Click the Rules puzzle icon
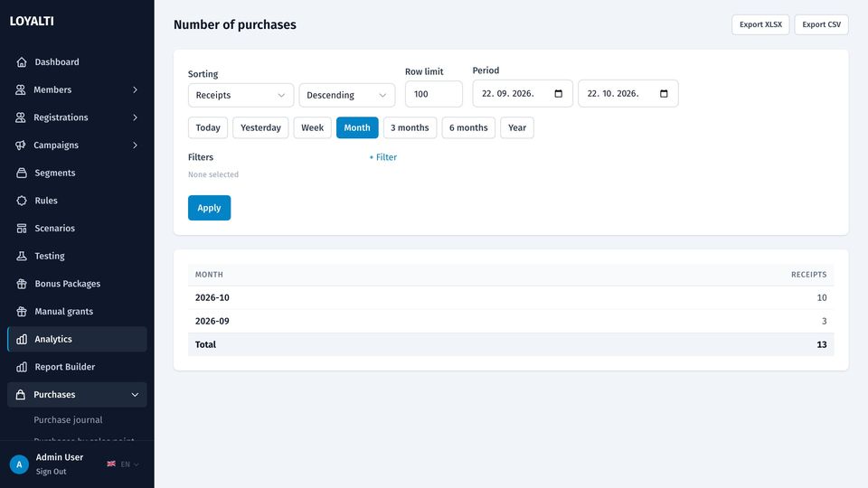 coord(22,201)
